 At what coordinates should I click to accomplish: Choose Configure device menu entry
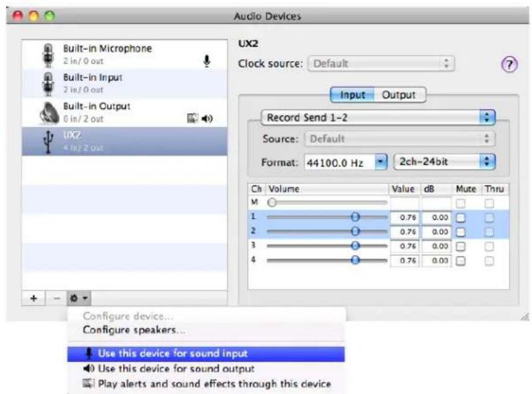click(x=128, y=316)
